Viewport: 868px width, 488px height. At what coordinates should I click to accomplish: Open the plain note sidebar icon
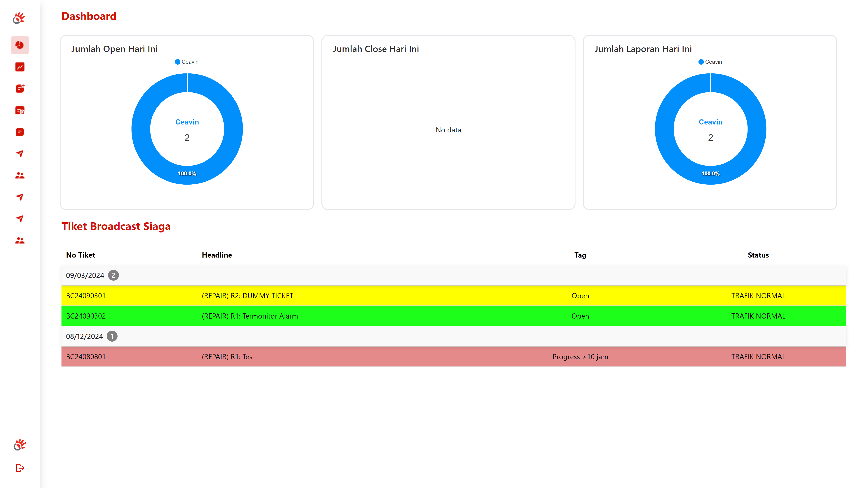[x=20, y=132]
